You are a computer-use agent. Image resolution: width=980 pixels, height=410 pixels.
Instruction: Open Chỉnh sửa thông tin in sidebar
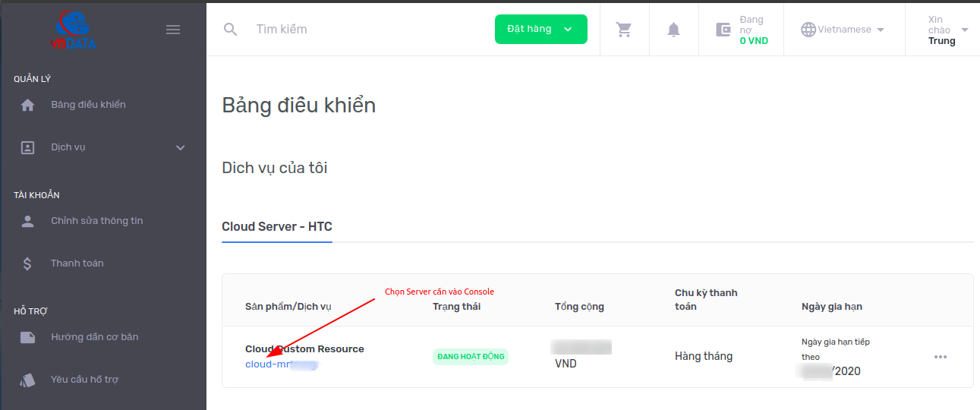pyautogui.click(x=96, y=221)
